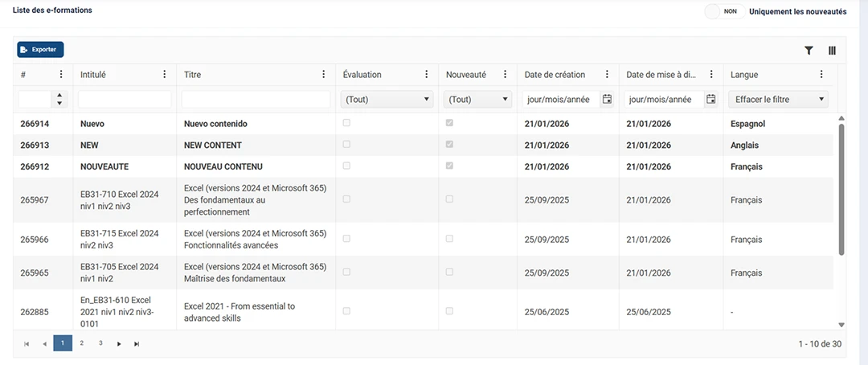Image resolution: width=868 pixels, height=365 pixels.
Task: Sort by the Évaluation column header
Action: [362, 75]
